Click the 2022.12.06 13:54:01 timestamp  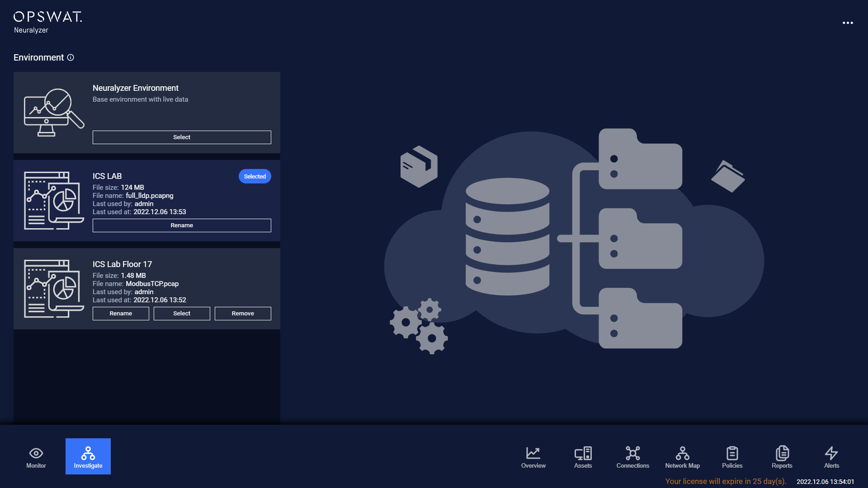click(x=826, y=482)
